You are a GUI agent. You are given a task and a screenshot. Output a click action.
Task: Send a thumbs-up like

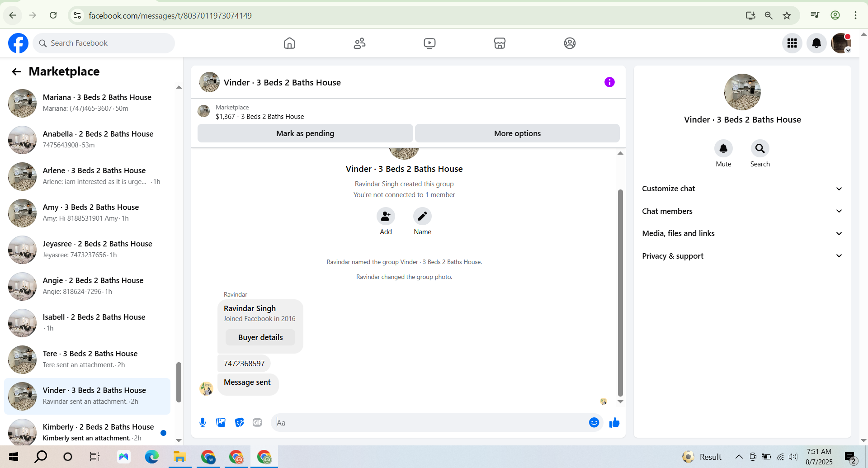pyautogui.click(x=614, y=422)
